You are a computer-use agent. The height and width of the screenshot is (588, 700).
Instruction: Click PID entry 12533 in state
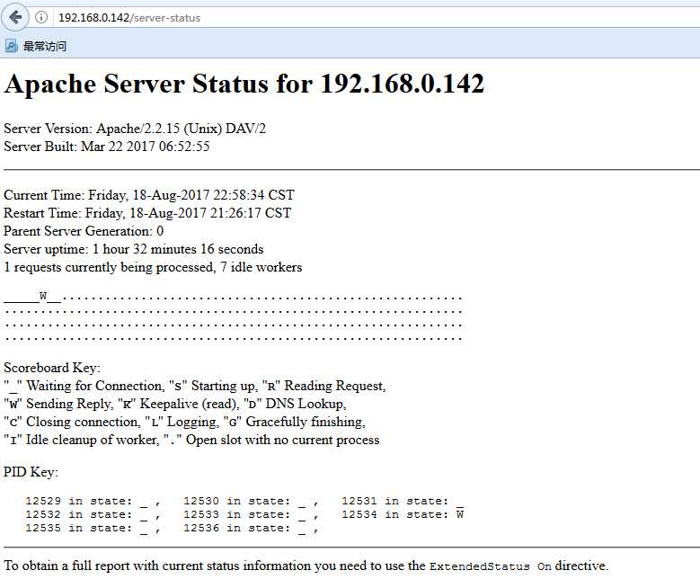coord(252,514)
